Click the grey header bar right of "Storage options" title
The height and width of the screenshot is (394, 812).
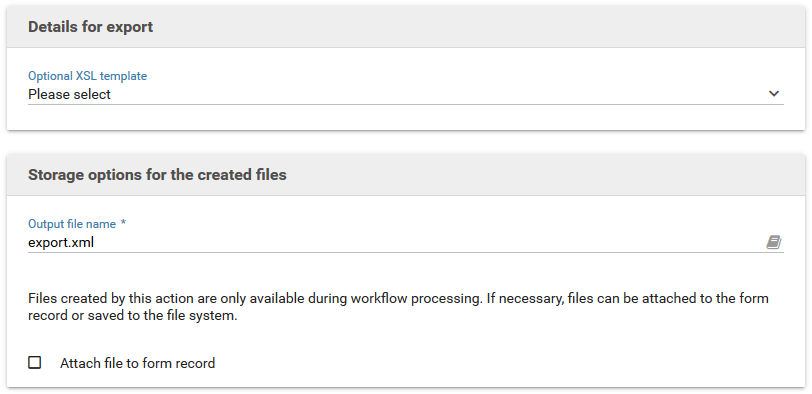pyautogui.click(x=544, y=175)
